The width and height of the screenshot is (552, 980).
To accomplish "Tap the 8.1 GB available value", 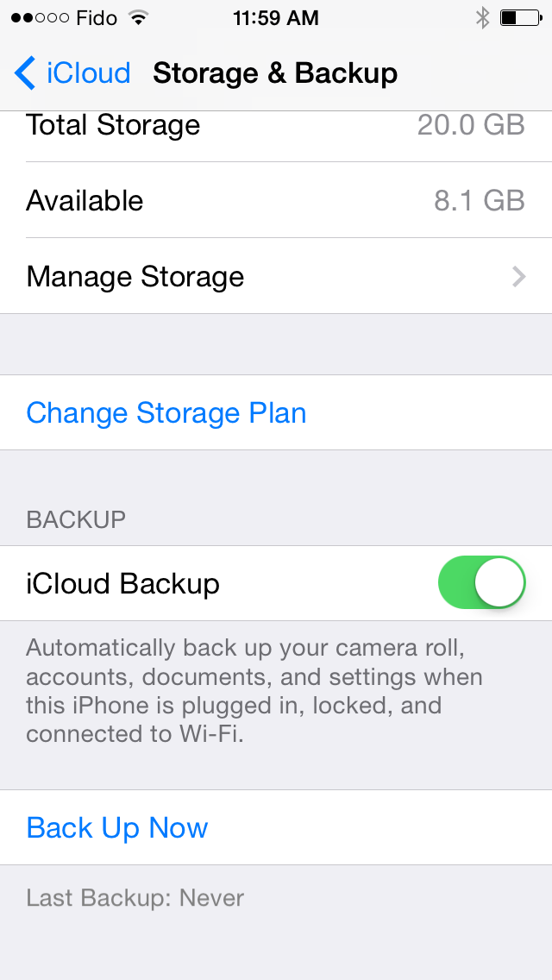I will pos(479,201).
